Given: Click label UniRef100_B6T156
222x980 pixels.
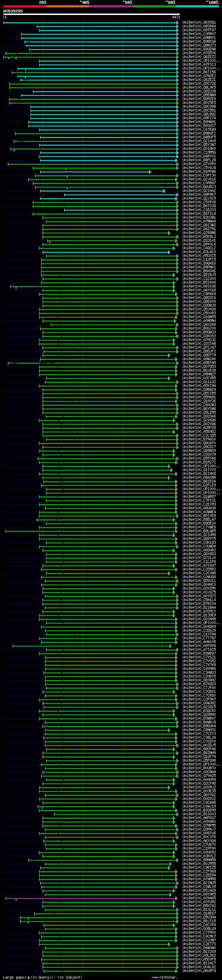Looking at the screenshot, I should pos(199,72).
